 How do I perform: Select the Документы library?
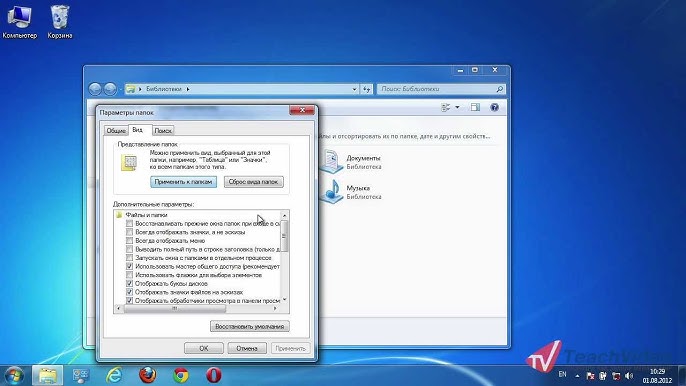352,161
